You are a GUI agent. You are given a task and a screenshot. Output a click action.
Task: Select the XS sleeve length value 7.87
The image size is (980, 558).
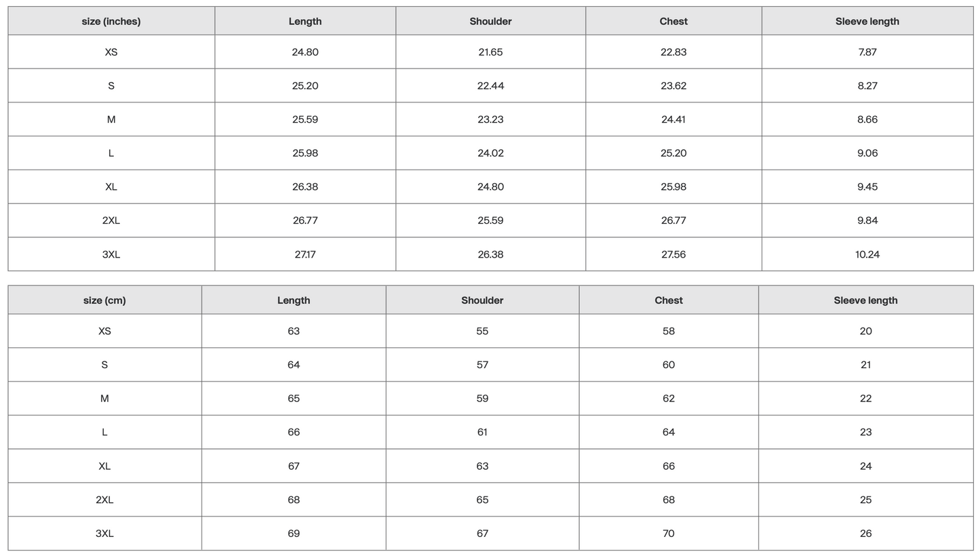pos(867,52)
